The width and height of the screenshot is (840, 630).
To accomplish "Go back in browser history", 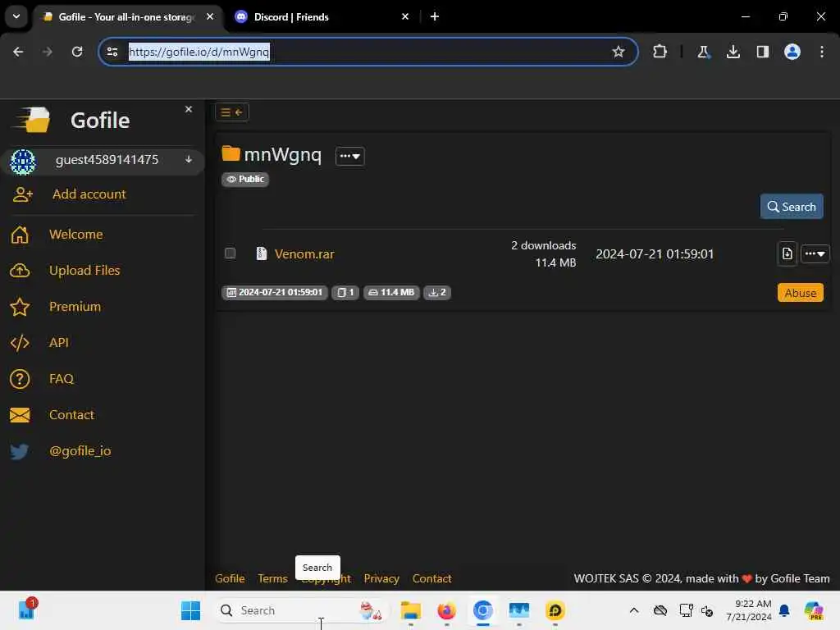I will (x=18, y=52).
